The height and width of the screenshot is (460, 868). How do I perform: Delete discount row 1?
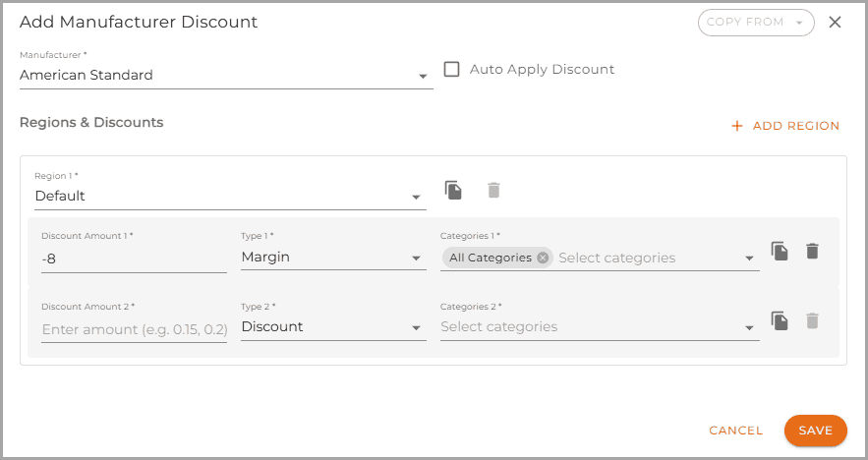pyautogui.click(x=812, y=252)
